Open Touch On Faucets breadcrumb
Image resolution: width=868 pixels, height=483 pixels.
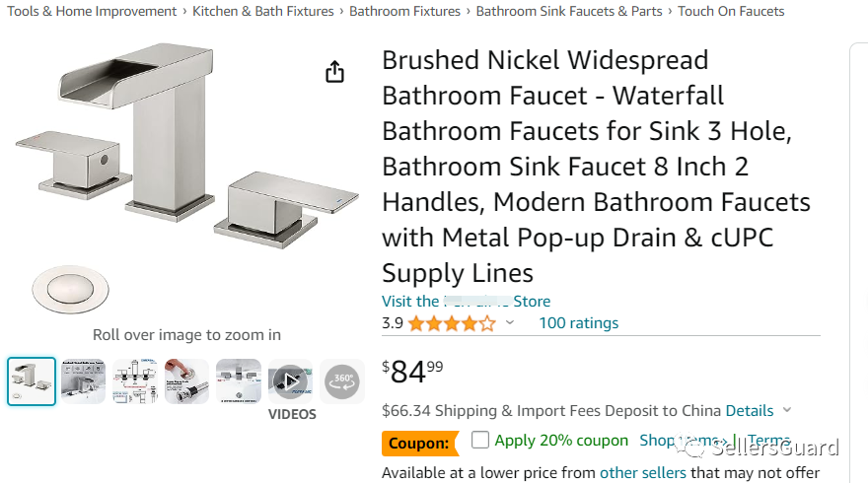(731, 12)
